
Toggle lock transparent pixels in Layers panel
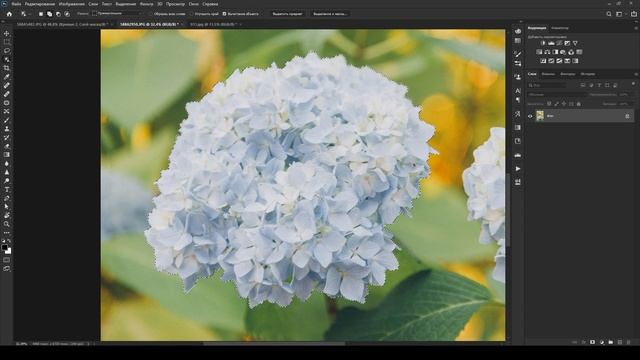tap(549, 104)
